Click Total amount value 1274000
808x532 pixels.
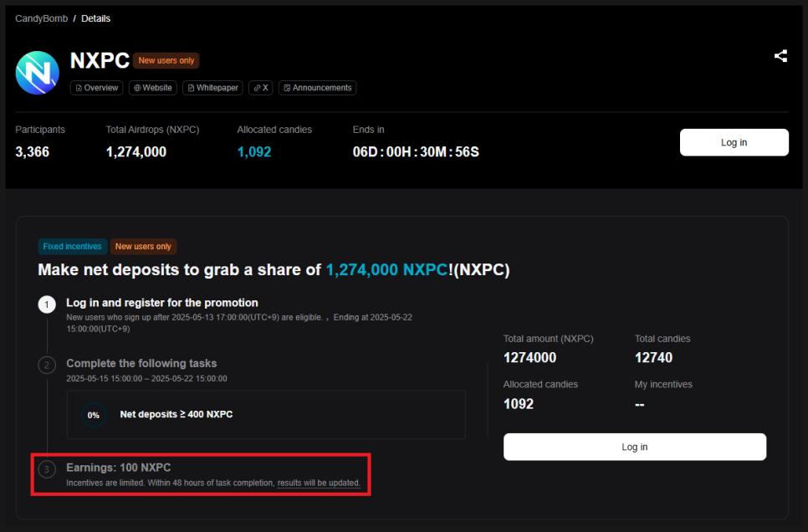pos(529,357)
